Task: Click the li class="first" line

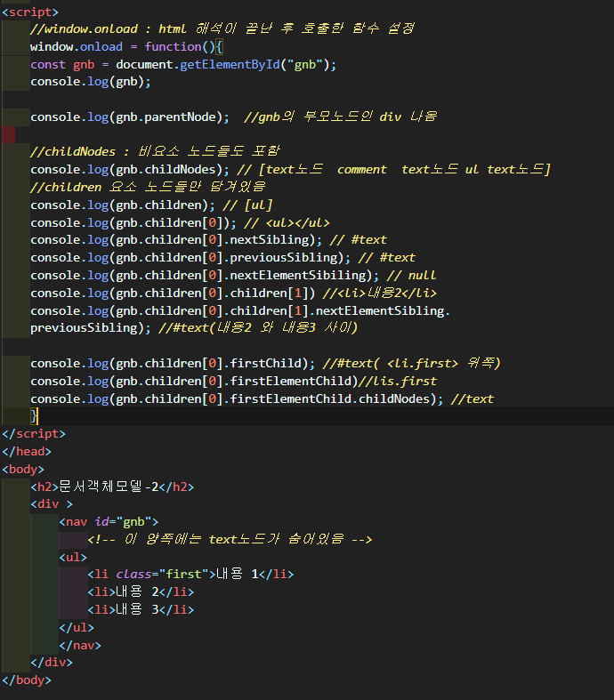Action: click(190, 575)
